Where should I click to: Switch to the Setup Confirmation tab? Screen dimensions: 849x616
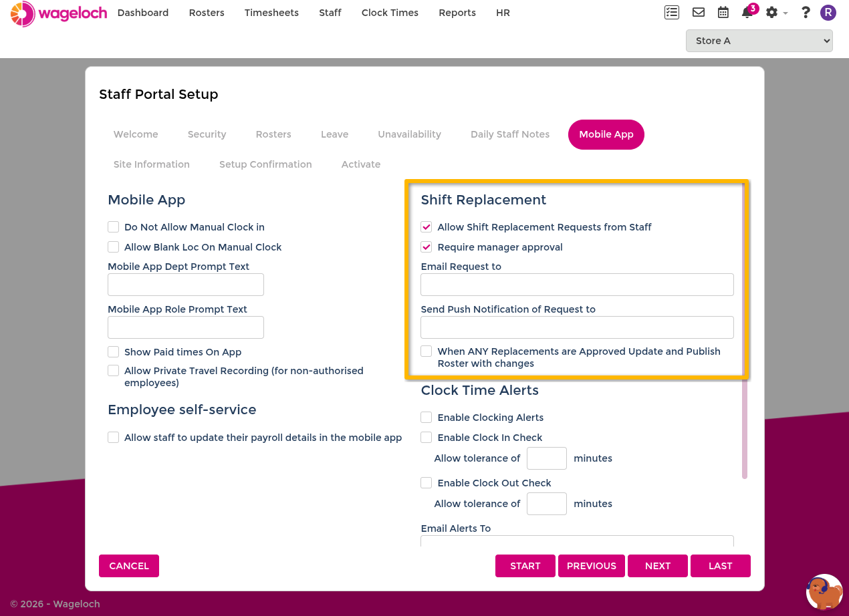(x=265, y=164)
